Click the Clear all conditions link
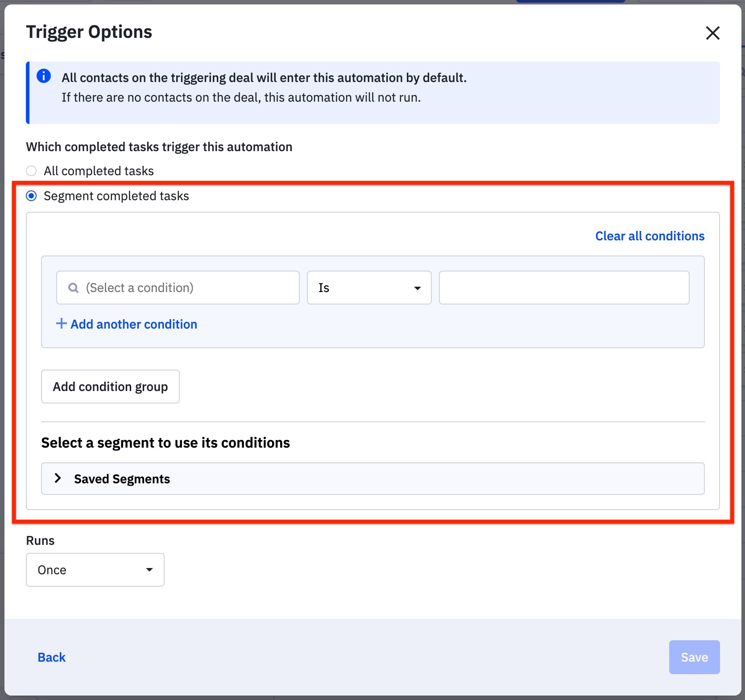 [x=649, y=236]
